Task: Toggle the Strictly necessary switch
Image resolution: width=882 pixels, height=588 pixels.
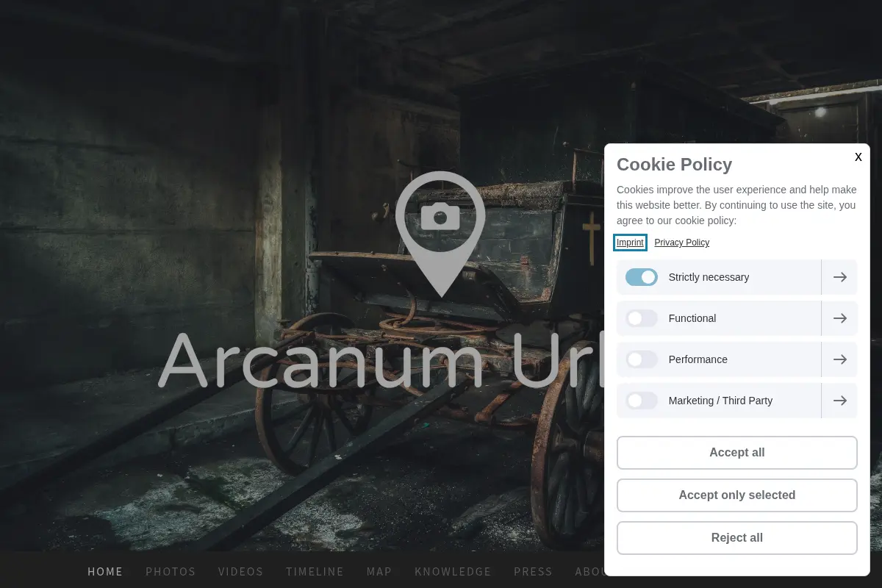Action: click(x=642, y=277)
